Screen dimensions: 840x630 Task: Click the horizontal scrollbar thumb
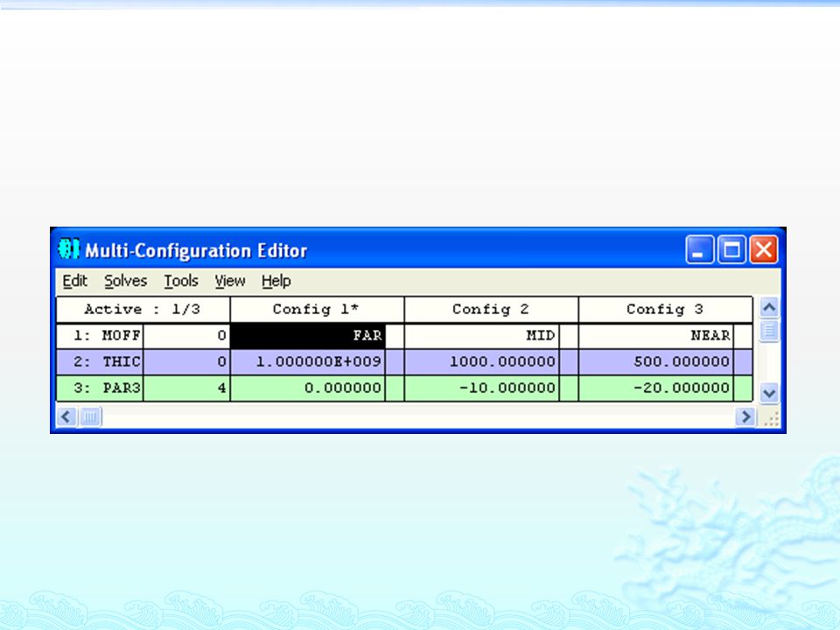[90, 416]
